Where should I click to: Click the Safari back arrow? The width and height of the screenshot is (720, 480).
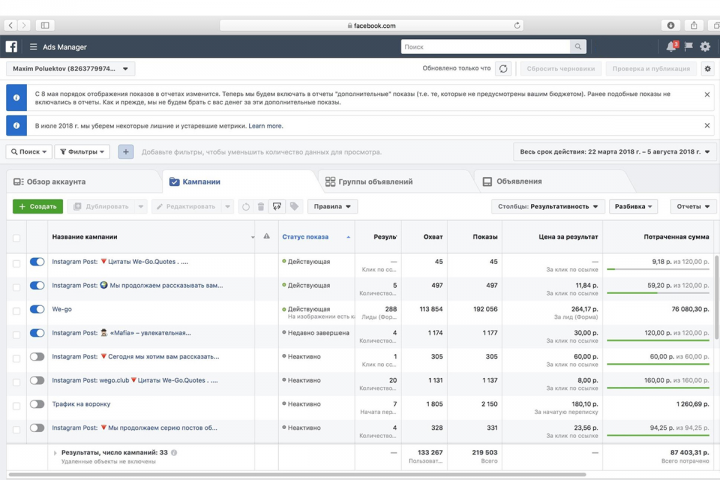click(x=11, y=25)
